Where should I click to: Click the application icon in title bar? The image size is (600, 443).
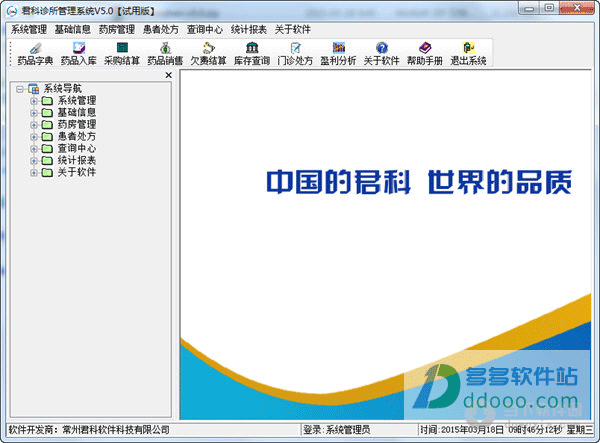(x=12, y=11)
